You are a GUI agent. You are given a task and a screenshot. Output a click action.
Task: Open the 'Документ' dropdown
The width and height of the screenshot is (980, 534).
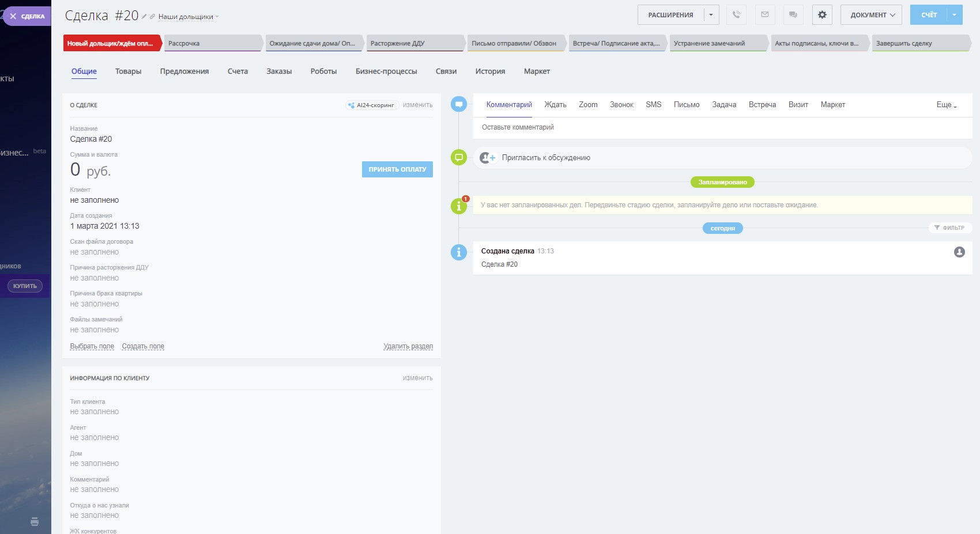pos(872,15)
